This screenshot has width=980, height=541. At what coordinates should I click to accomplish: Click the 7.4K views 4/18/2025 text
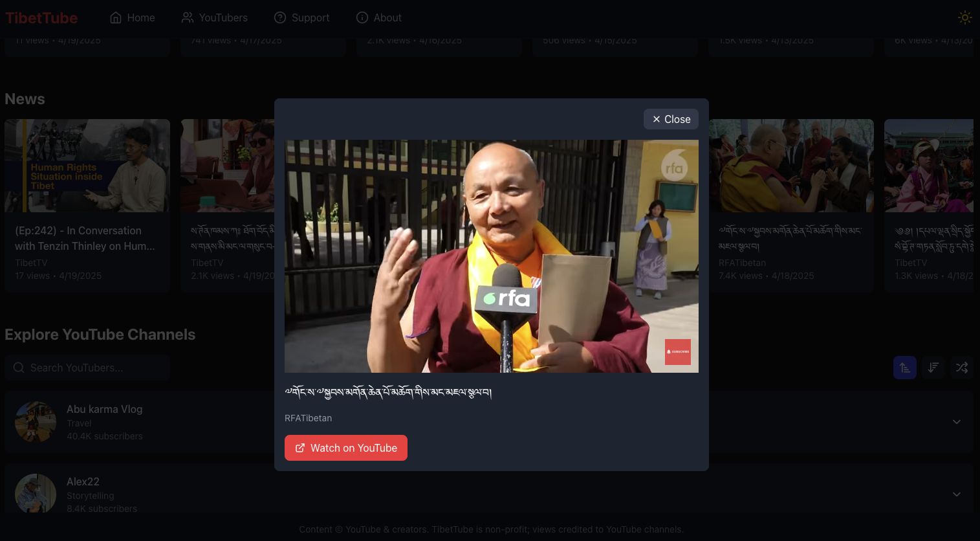pos(766,276)
